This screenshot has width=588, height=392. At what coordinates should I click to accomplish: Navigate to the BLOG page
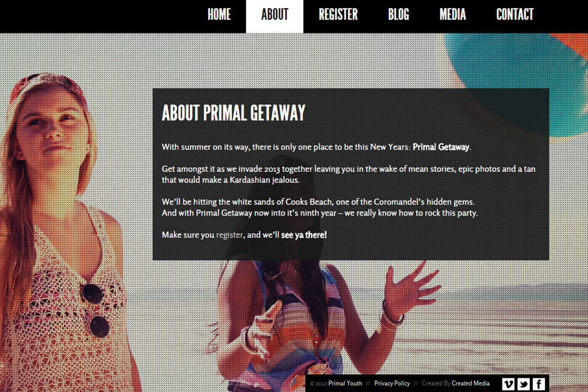398,15
